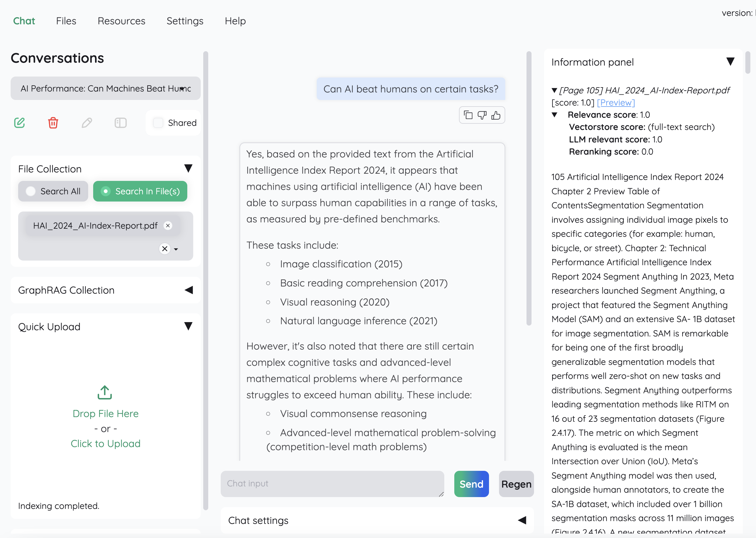756x538 pixels.
Task: Click the thumbs up feedback icon
Action: [495, 115]
